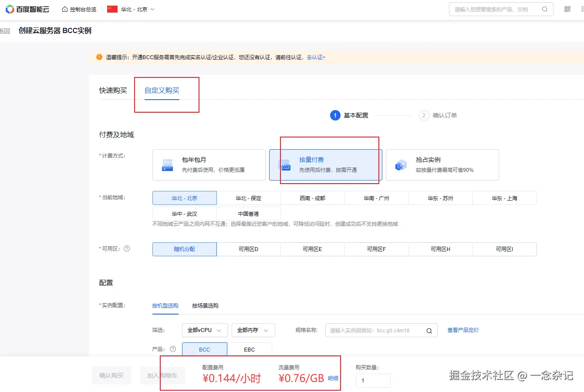584x392 pixels.
Task: Click the 可用区 help question icon
Action: [127, 248]
